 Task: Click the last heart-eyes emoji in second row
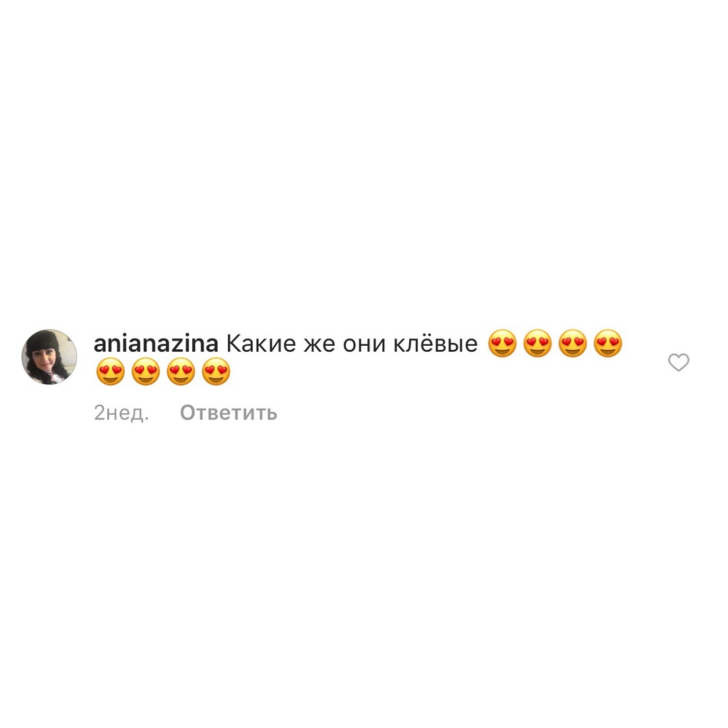pyautogui.click(x=216, y=371)
